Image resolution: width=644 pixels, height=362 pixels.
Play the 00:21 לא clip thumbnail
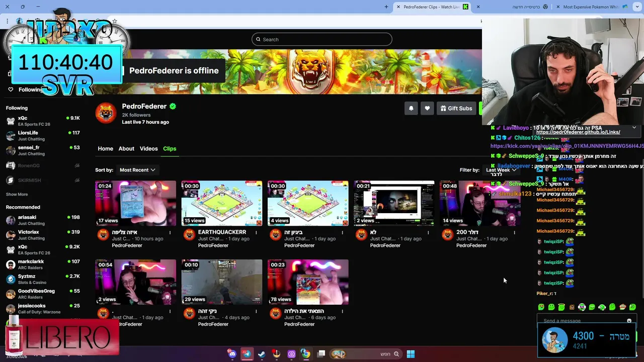(394, 203)
